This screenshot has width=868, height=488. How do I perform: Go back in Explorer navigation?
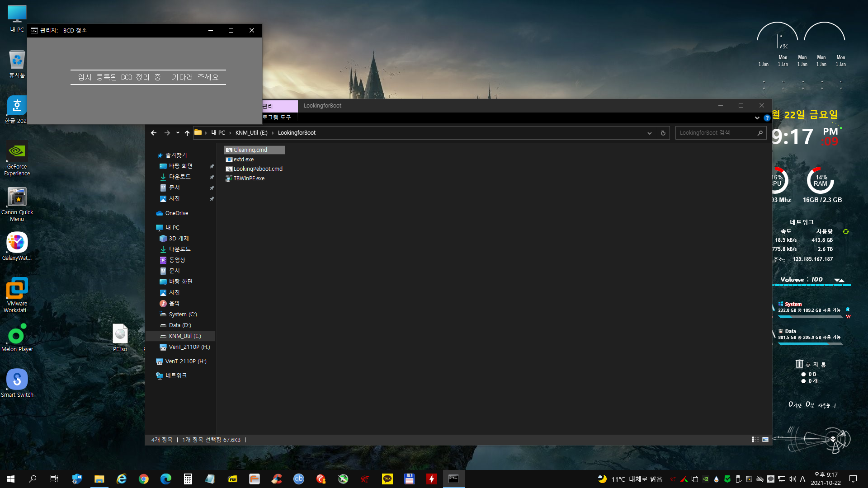[154, 133]
